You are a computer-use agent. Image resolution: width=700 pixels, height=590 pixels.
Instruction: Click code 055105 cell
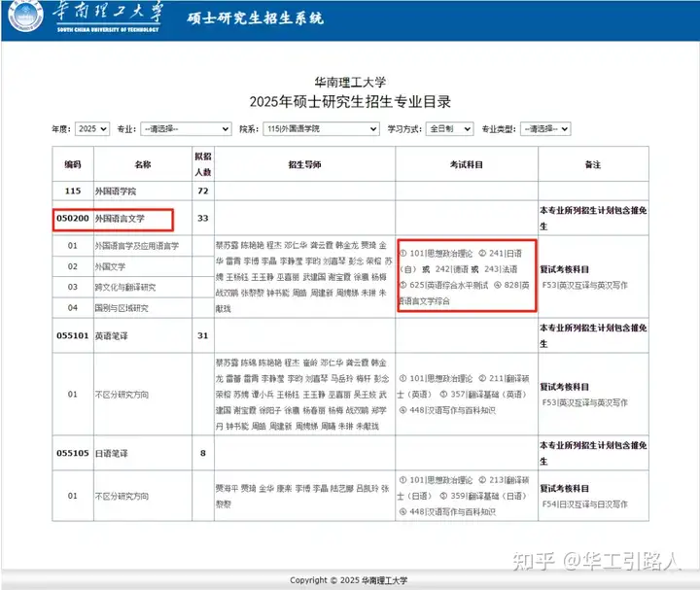click(73, 453)
